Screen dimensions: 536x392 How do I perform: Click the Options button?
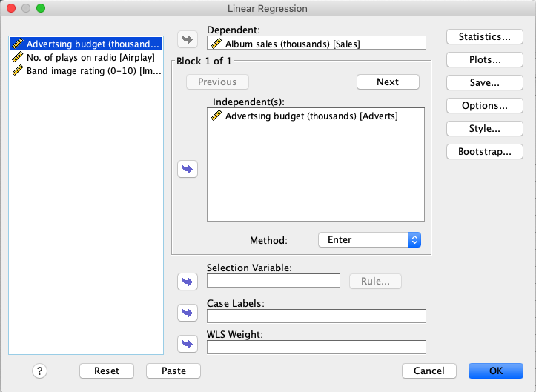pyautogui.click(x=485, y=106)
